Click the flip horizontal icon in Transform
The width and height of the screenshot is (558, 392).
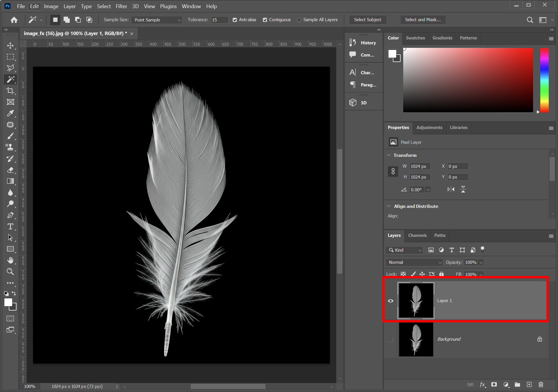[451, 190]
